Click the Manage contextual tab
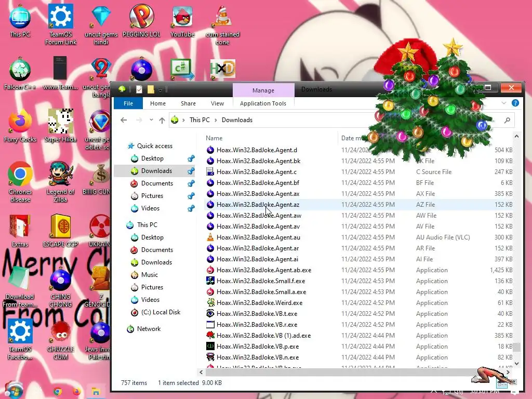The width and height of the screenshot is (532, 399). click(263, 90)
